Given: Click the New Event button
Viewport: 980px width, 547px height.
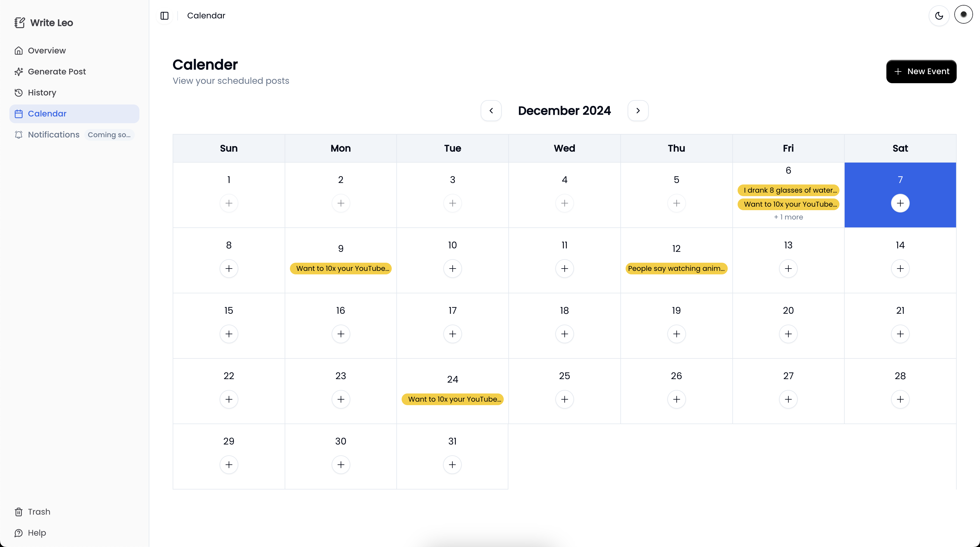Looking at the screenshot, I should click(x=921, y=71).
